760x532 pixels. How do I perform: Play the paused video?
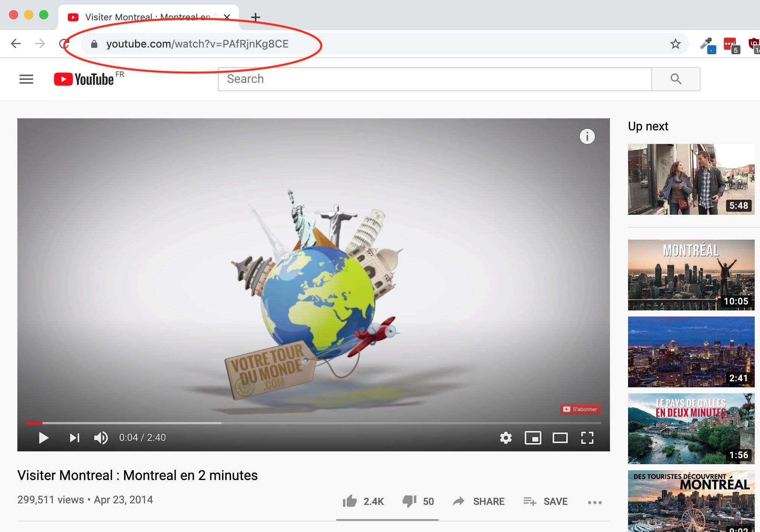(x=44, y=438)
